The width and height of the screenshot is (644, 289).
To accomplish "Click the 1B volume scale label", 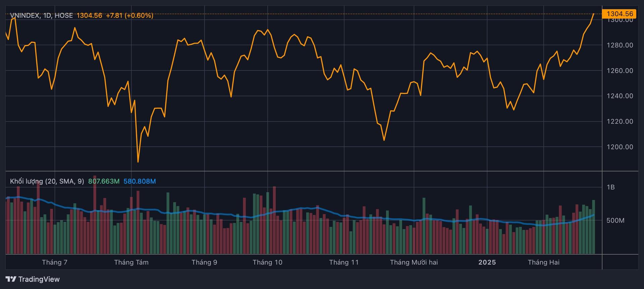I will pos(610,187).
